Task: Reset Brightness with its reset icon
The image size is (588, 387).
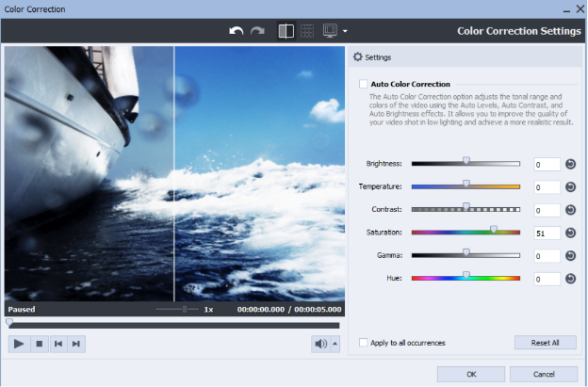Action: [x=570, y=164]
